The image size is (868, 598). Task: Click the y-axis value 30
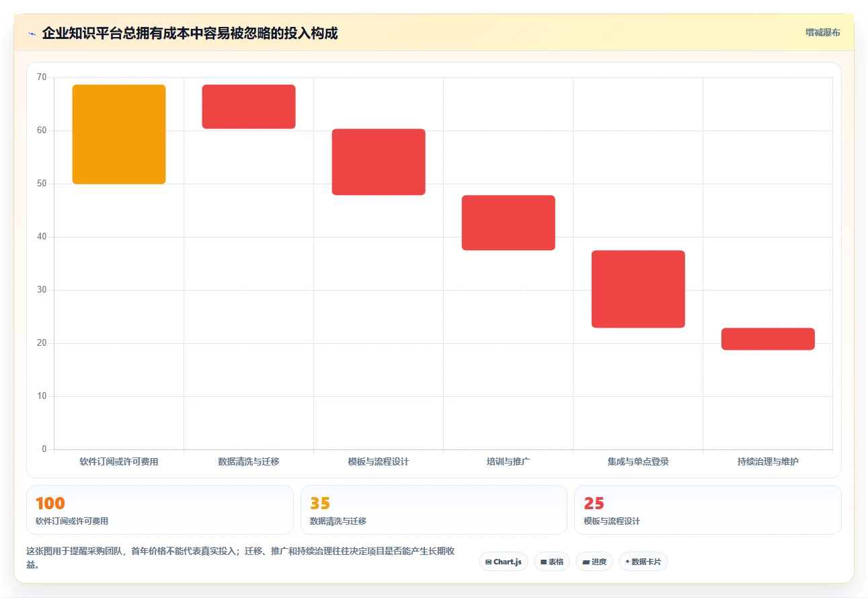point(42,290)
